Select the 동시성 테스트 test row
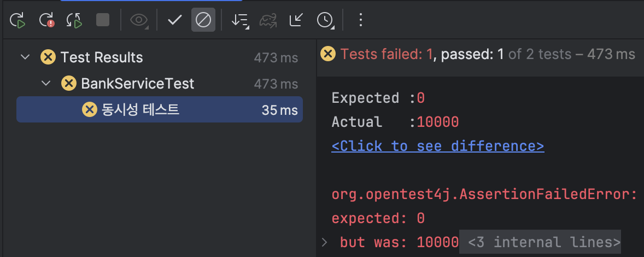This screenshot has height=257, width=644. [x=159, y=109]
